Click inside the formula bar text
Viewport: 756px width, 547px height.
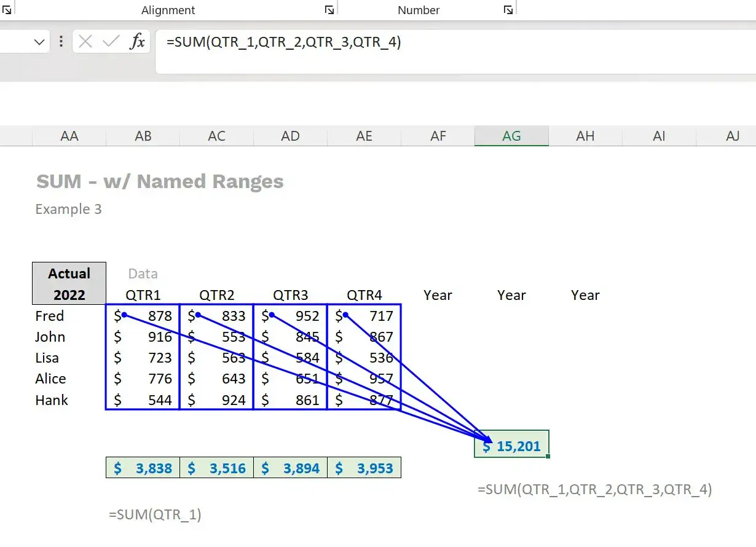point(283,42)
